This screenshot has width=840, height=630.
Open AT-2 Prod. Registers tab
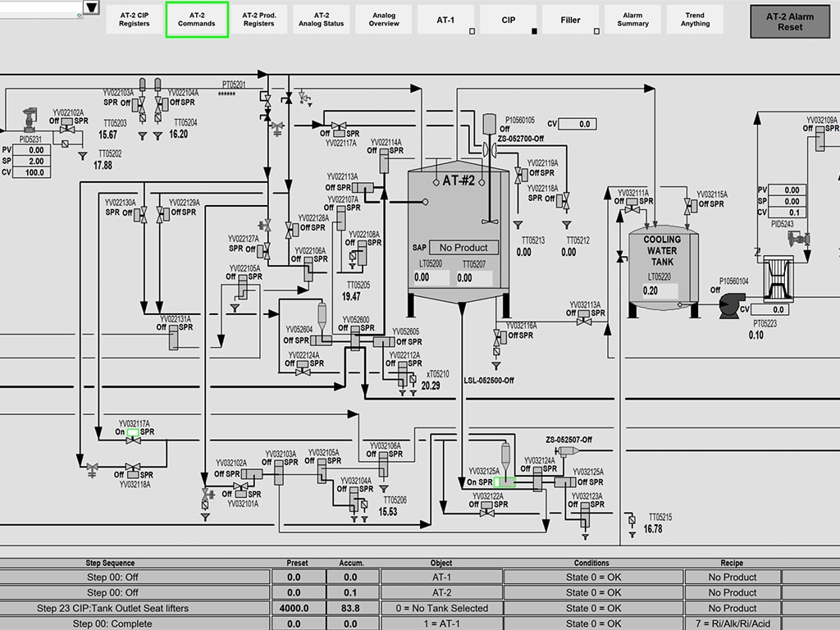coord(259,20)
